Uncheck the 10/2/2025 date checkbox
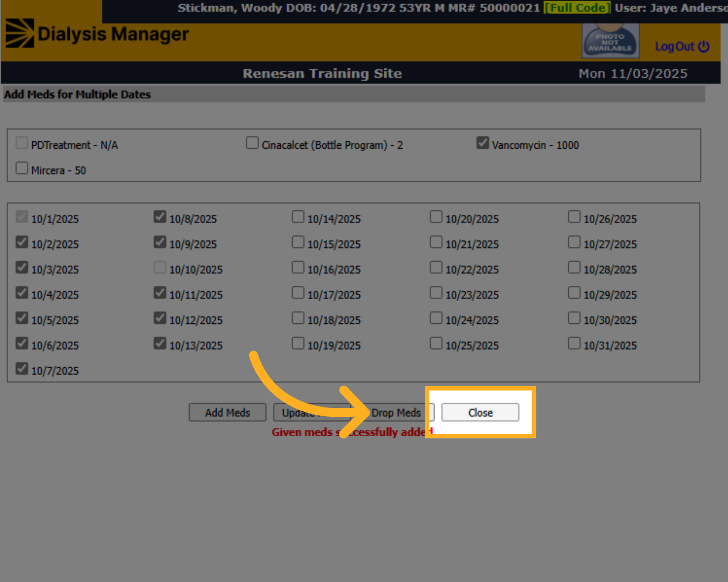Image resolution: width=728 pixels, height=582 pixels. tap(22, 242)
